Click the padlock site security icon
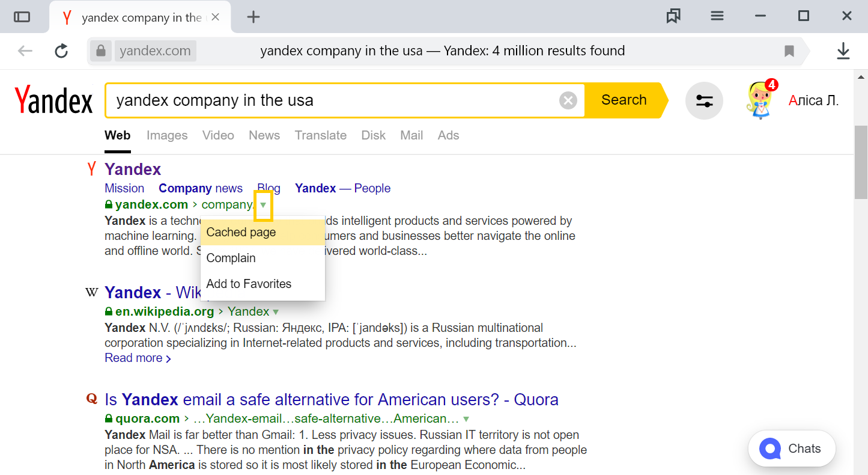 coord(101,51)
